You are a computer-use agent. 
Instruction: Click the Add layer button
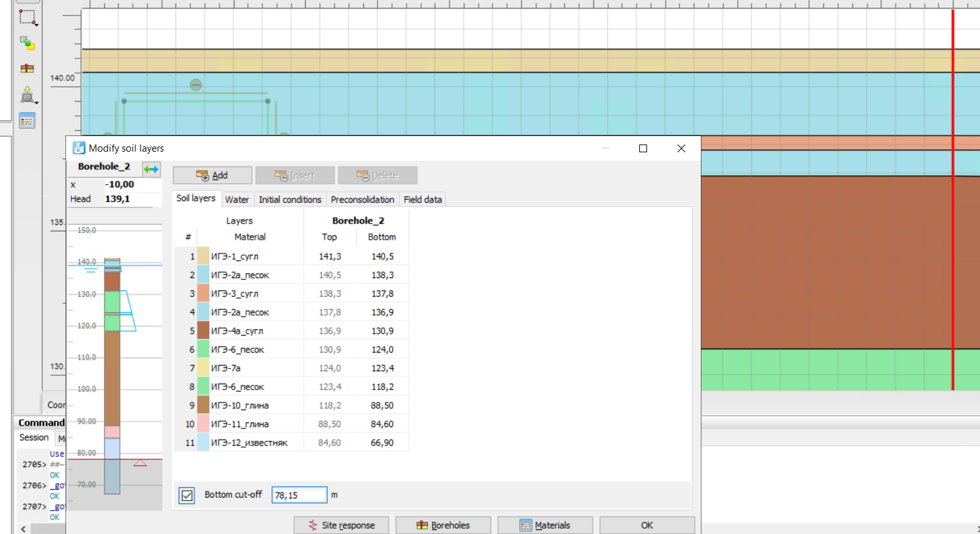click(212, 176)
